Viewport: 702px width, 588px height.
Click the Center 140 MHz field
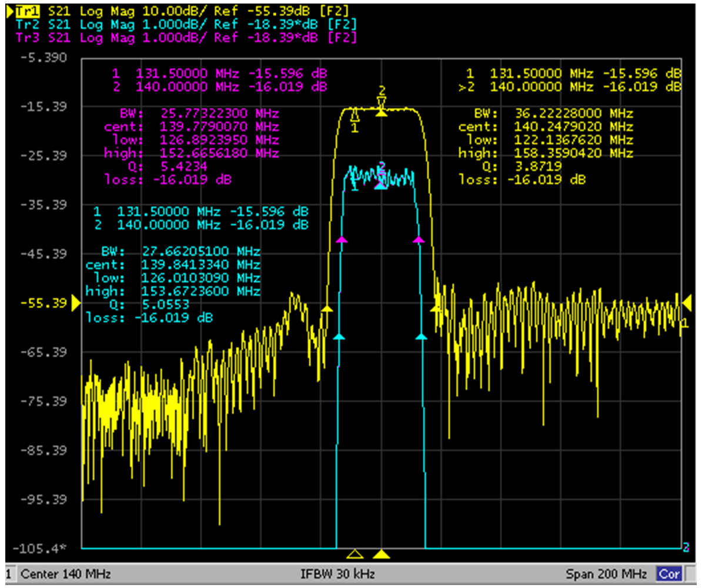point(66,574)
